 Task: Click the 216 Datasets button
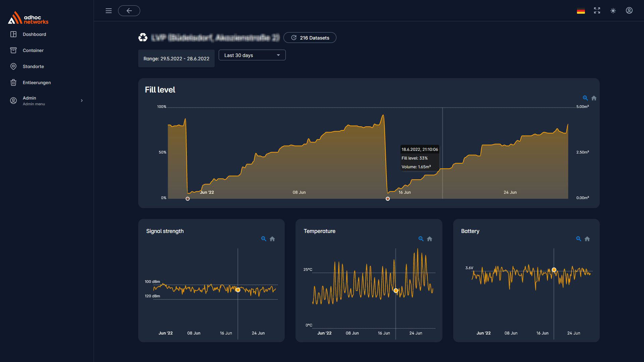[310, 38]
